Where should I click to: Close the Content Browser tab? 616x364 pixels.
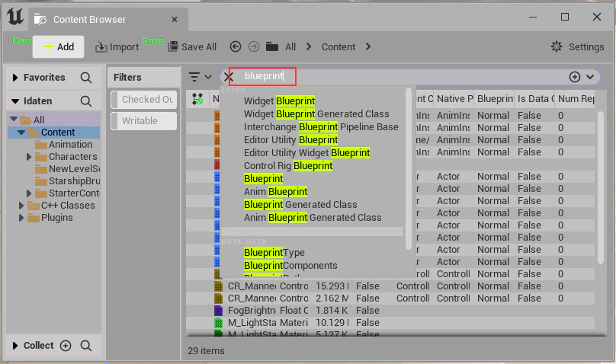(175, 19)
